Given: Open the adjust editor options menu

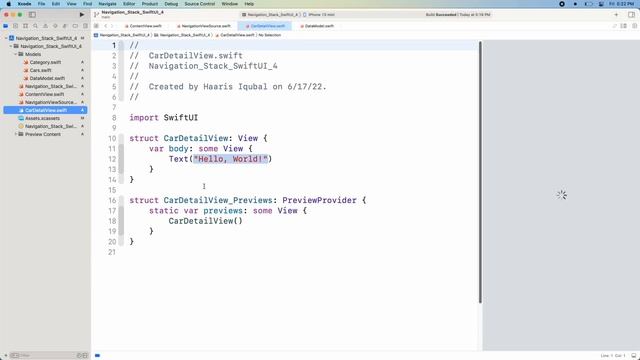Looking at the screenshot, I should (x=624, y=26).
